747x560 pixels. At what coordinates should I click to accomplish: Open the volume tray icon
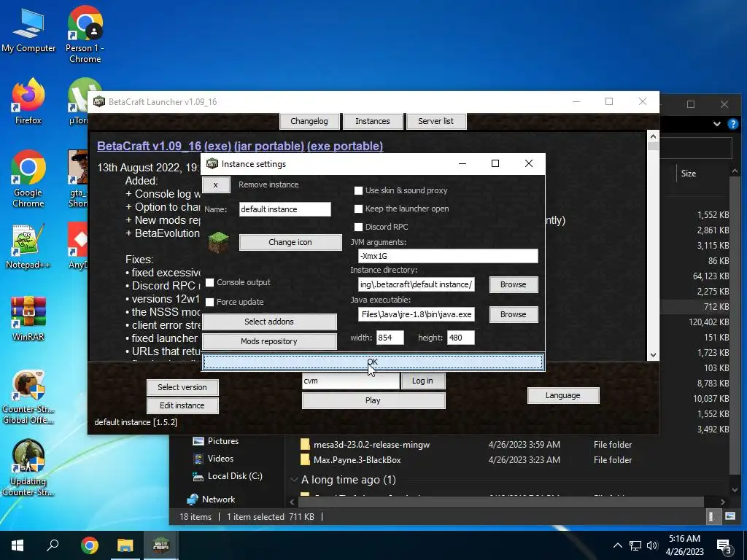652,545
